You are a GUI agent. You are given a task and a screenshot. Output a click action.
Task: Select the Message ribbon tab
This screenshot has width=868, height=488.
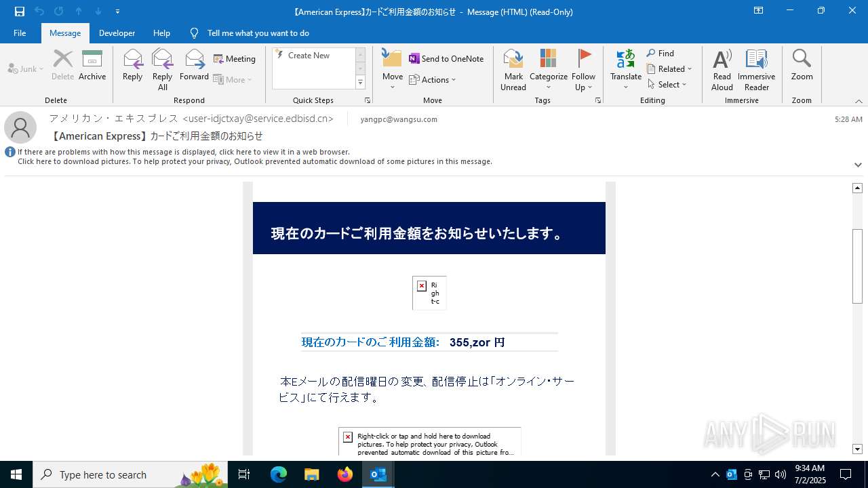tap(65, 33)
